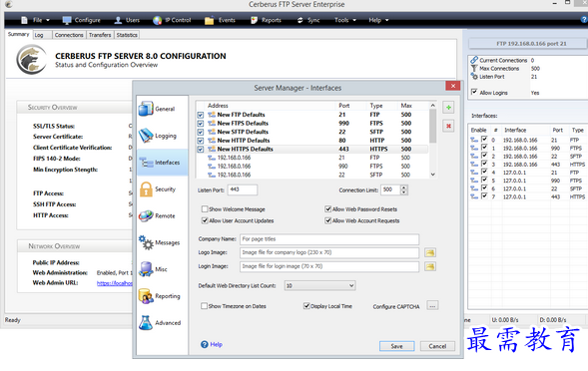Open Help menu dropdown
This screenshot has width=588, height=371.
tap(378, 20)
